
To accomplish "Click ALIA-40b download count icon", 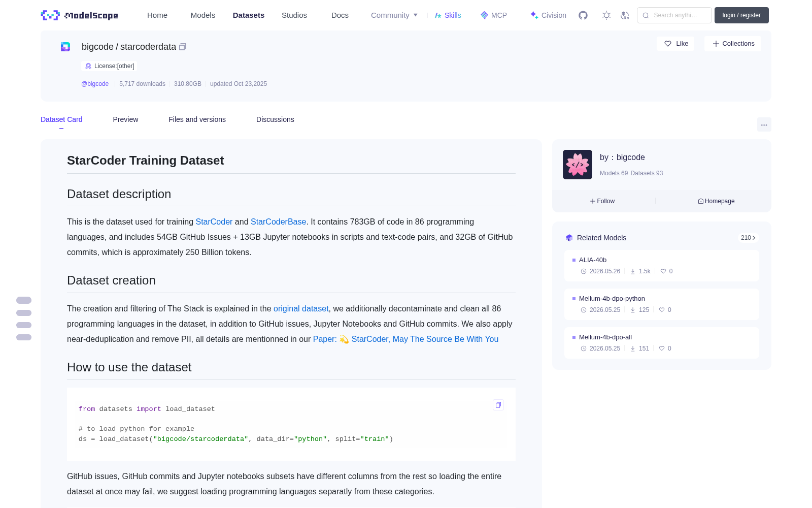I will pyautogui.click(x=633, y=271).
